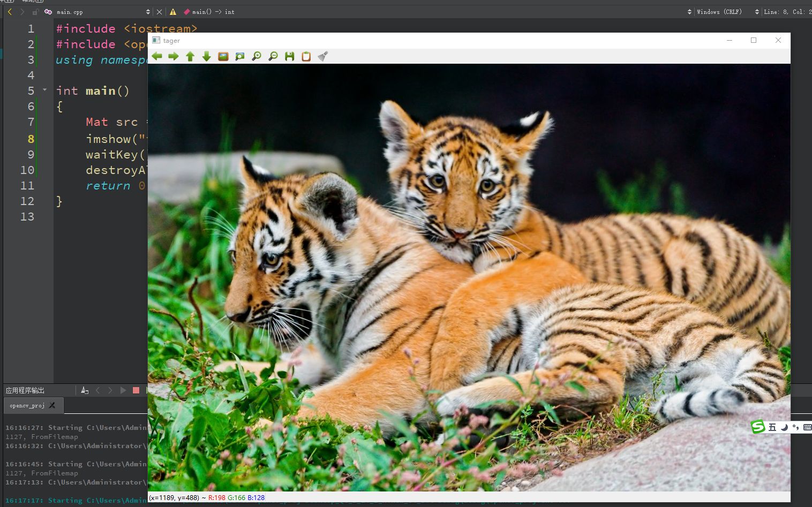Click line number 8 in the editor gutter

31,139
